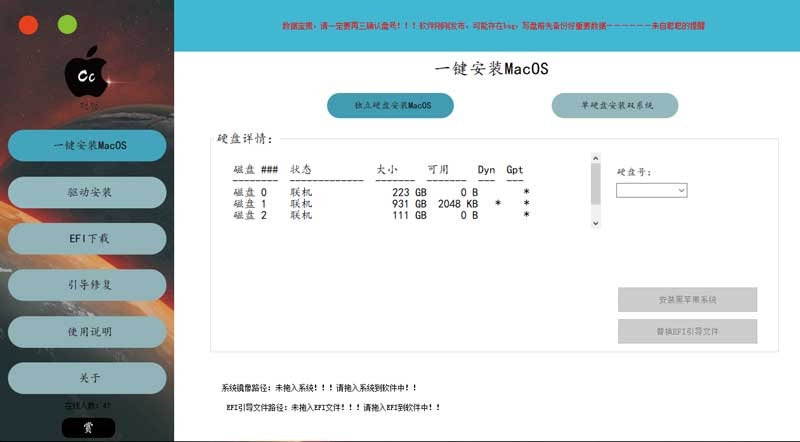
Task: Click the 大小 column header
Action: (386, 169)
